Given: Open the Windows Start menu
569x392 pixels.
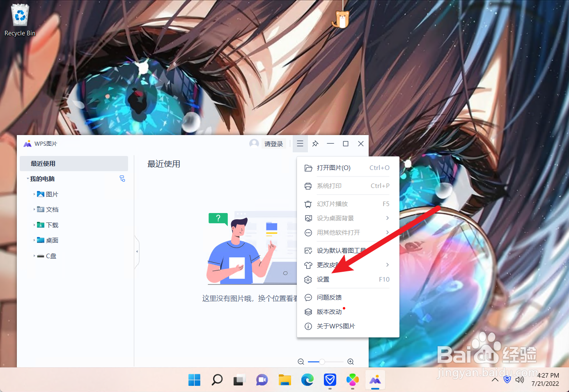Looking at the screenshot, I should (194, 380).
